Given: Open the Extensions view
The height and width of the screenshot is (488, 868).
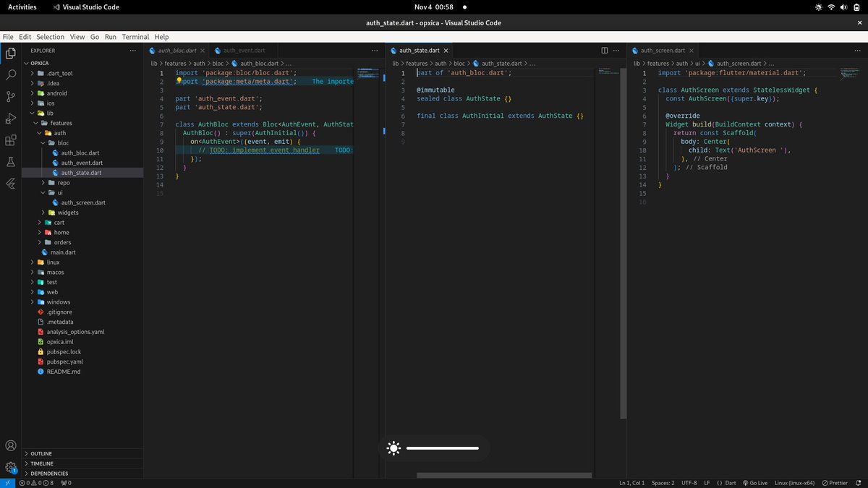Looking at the screenshot, I should [11, 140].
